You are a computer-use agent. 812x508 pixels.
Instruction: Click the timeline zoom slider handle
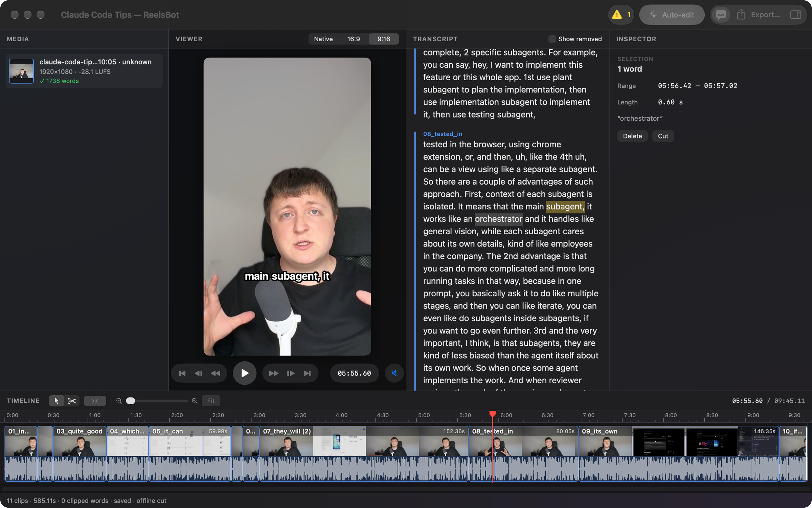point(131,401)
